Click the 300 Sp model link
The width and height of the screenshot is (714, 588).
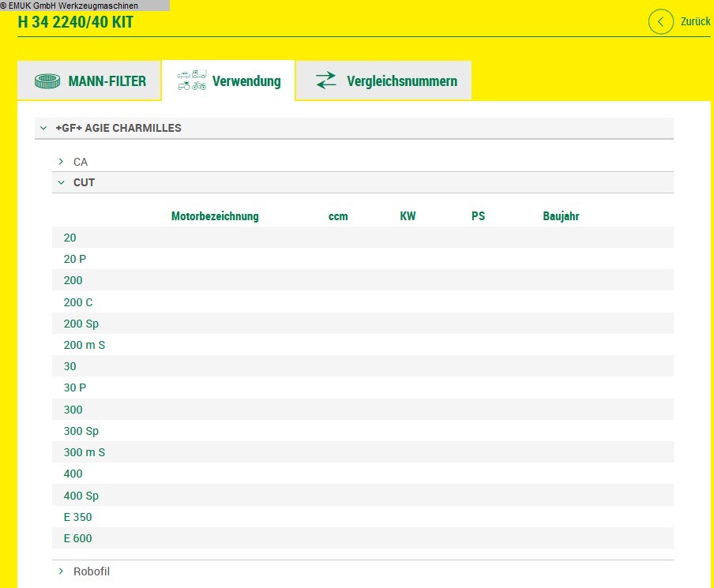(81, 431)
